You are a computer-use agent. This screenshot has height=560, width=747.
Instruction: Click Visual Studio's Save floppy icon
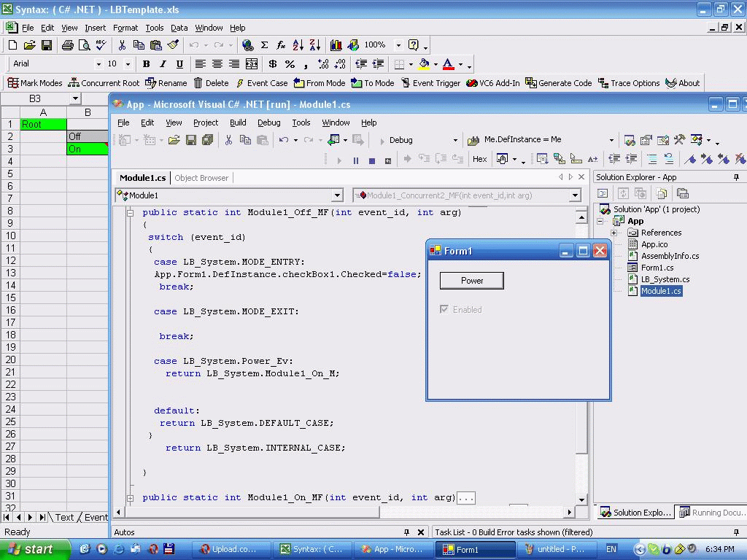pos(191,140)
